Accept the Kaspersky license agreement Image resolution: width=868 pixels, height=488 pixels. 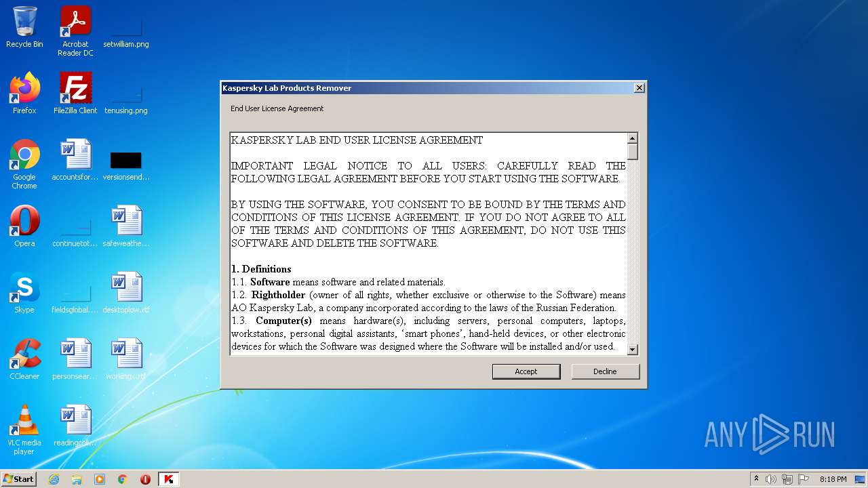point(526,371)
